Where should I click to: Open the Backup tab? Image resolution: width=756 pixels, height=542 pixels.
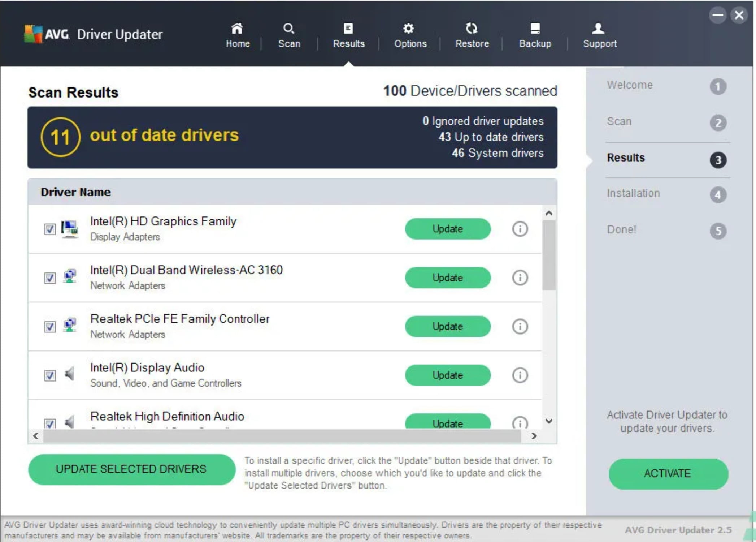pos(535,35)
